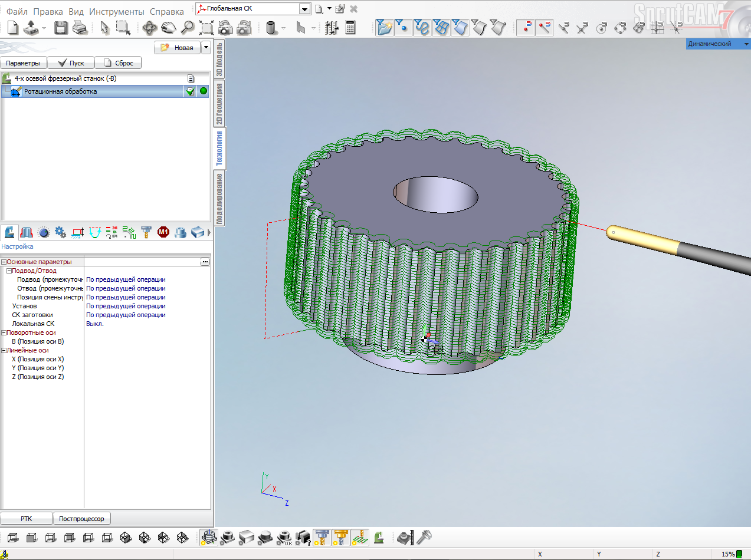
Task: Activate the rectangle selection tool
Action: point(123,27)
